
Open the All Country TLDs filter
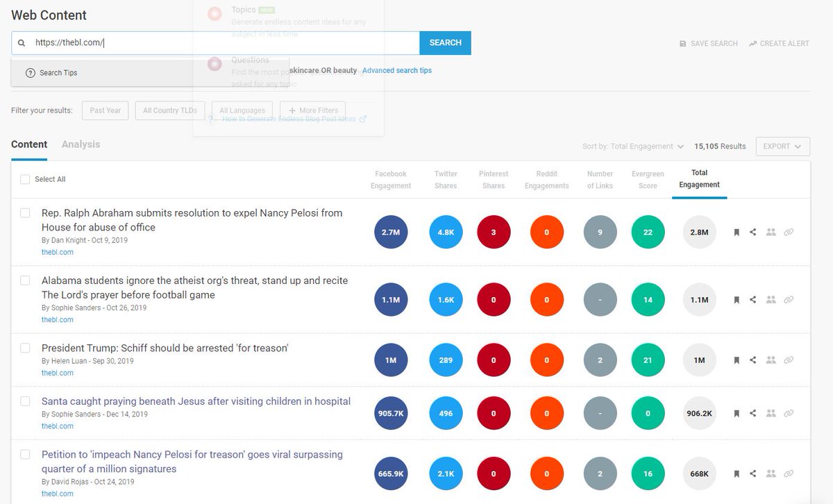pyautogui.click(x=170, y=110)
